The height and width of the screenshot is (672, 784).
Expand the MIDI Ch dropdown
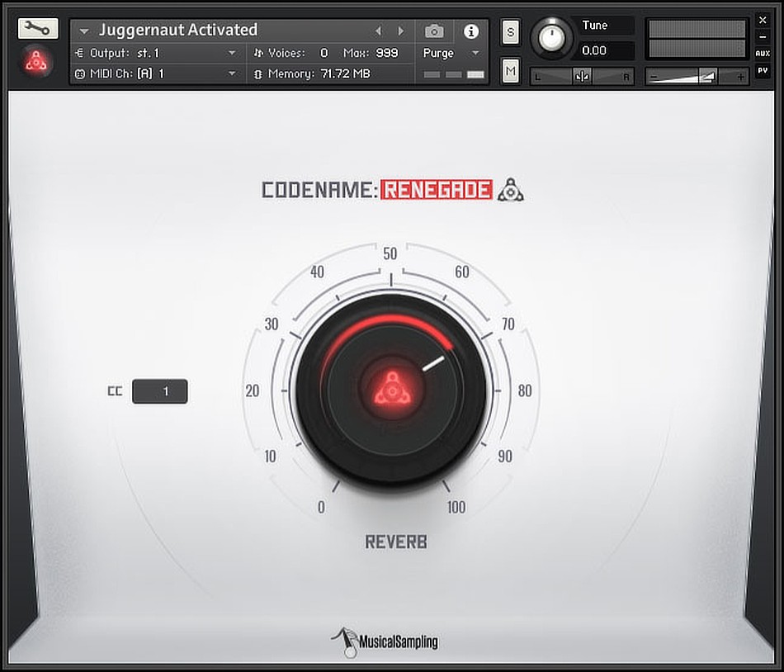[x=232, y=74]
